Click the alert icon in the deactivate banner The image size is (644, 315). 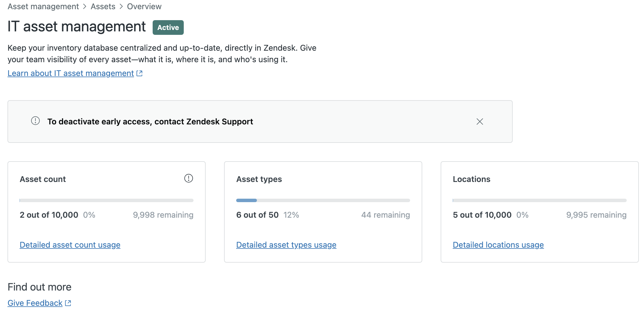pyautogui.click(x=35, y=121)
